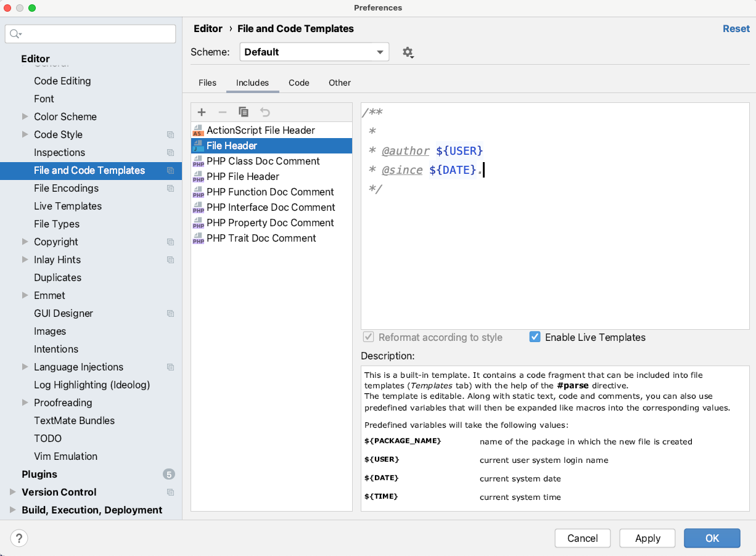Click the project-level icon beside Inlay Hints

[x=171, y=260]
